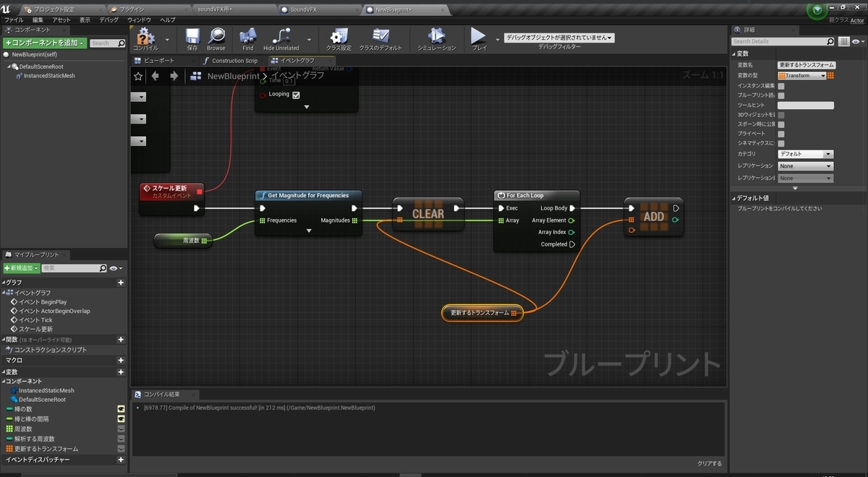Toggle インスタンス編集 checkbox in Details

coord(781,86)
